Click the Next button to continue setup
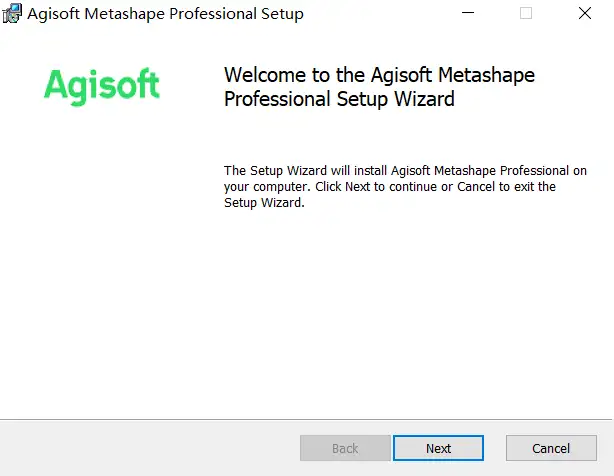The width and height of the screenshot is (614, 476). (438, 448)
